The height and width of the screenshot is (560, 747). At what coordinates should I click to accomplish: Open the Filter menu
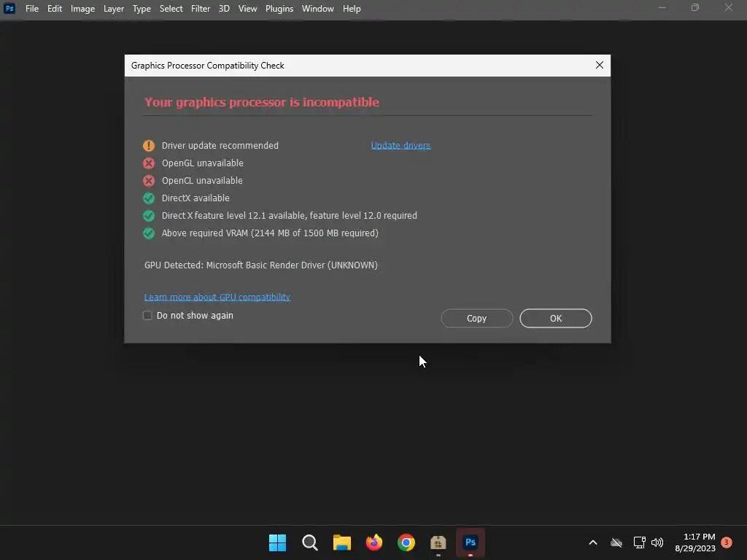(201, 9)
